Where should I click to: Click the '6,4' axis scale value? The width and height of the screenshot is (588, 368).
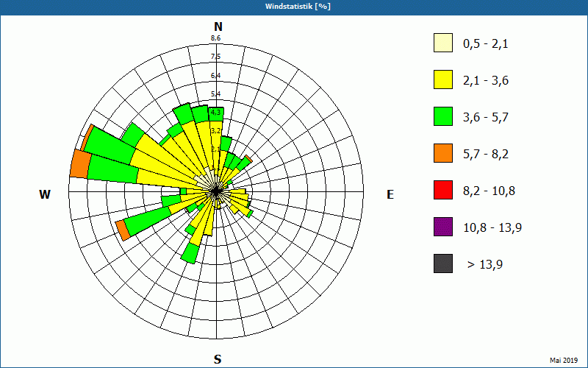(x=215, y=76)
